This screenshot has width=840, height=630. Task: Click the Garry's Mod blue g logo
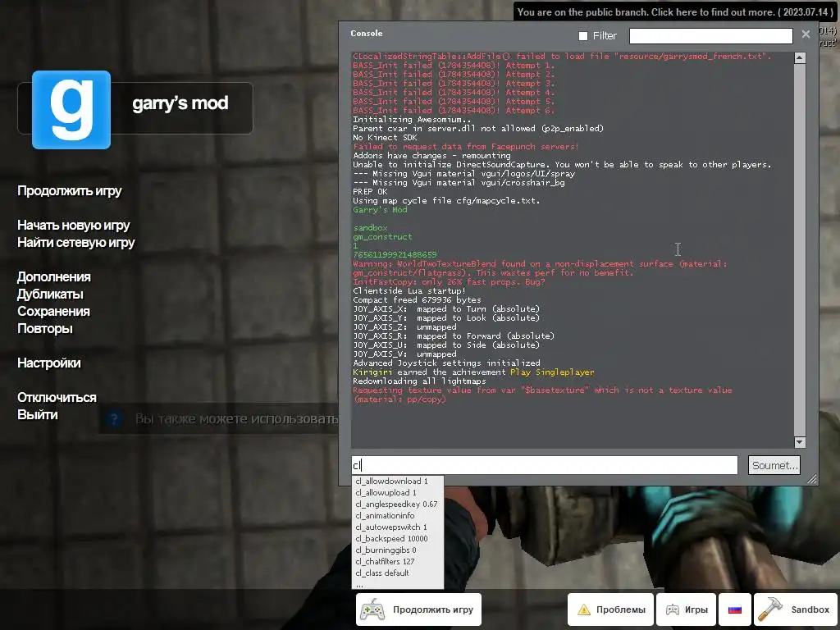71,110
